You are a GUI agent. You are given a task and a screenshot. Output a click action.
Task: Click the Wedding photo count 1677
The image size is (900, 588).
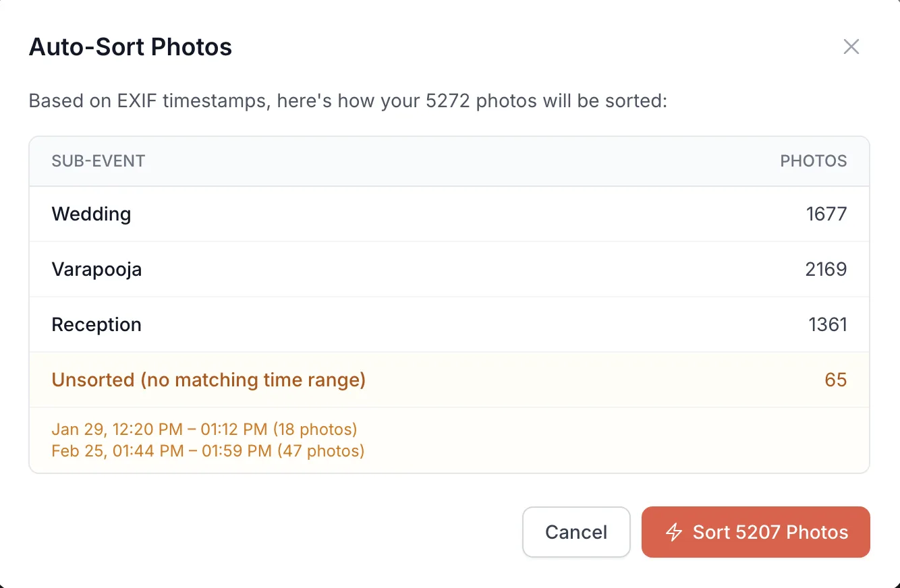(x=827, y=214)
